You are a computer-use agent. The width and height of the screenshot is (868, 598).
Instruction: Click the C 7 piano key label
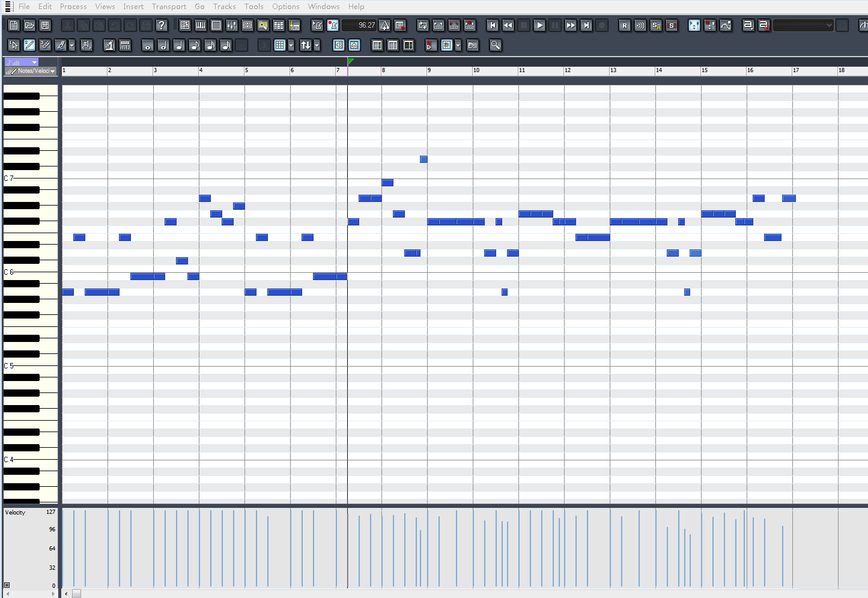9,178
